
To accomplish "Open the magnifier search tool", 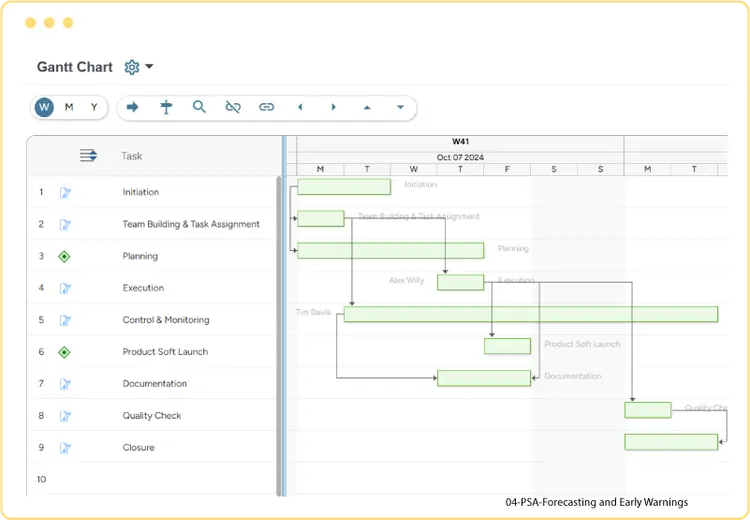I will point(199,107).
